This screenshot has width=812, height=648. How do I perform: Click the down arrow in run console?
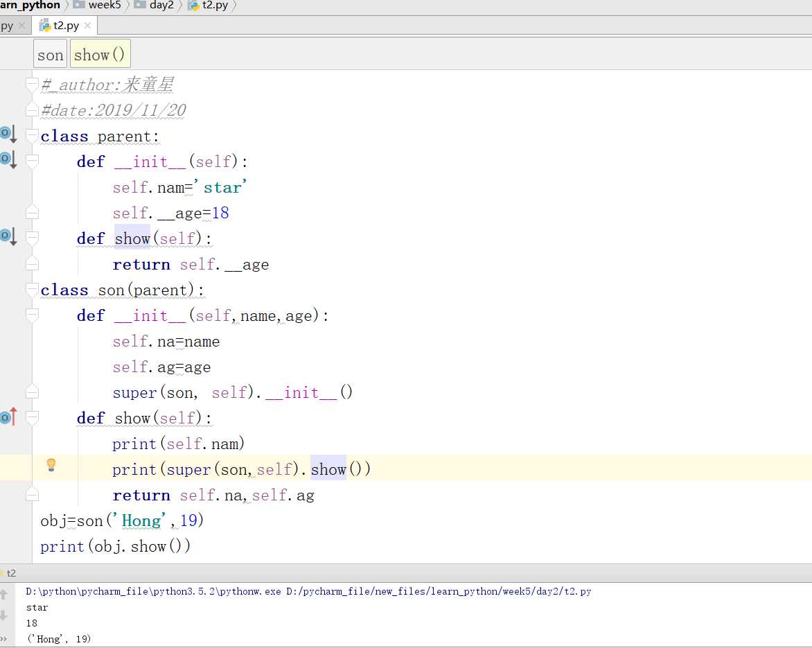point(4,615)
